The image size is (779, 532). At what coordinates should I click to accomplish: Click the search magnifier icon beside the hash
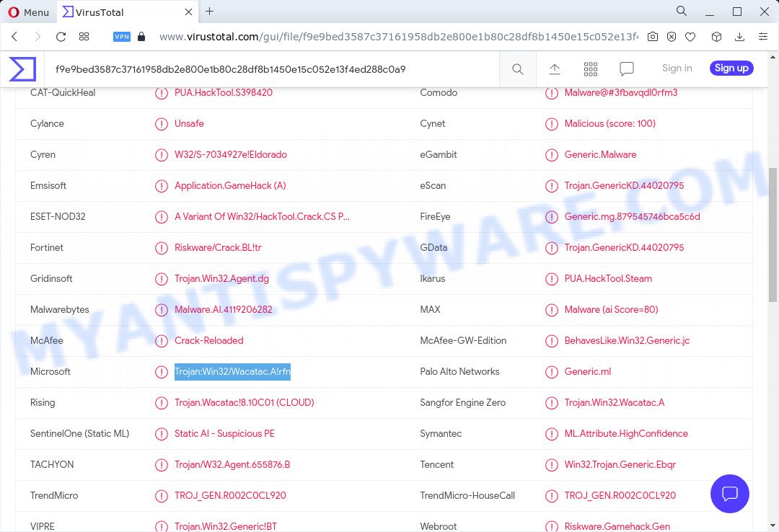[x=517, y=68]
